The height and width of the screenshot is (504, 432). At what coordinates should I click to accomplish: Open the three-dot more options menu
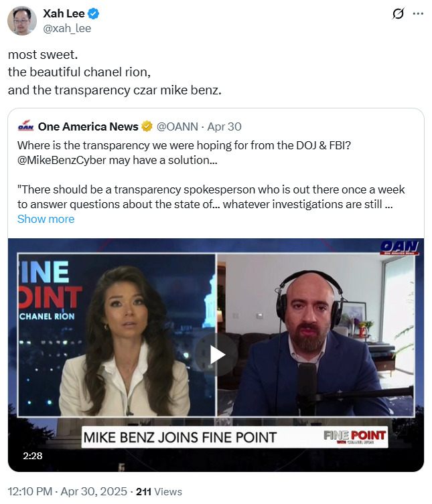click(418, 14)
